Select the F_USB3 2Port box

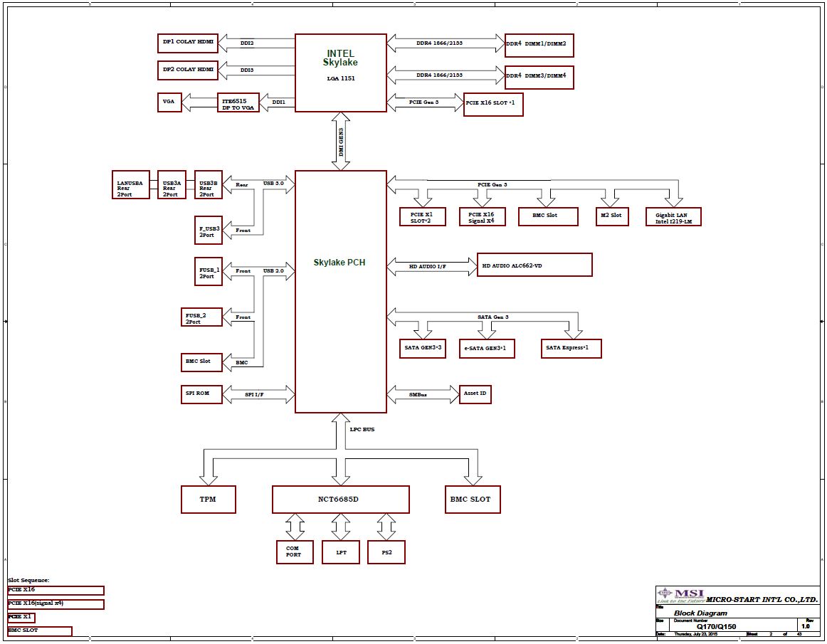[209, 230]
